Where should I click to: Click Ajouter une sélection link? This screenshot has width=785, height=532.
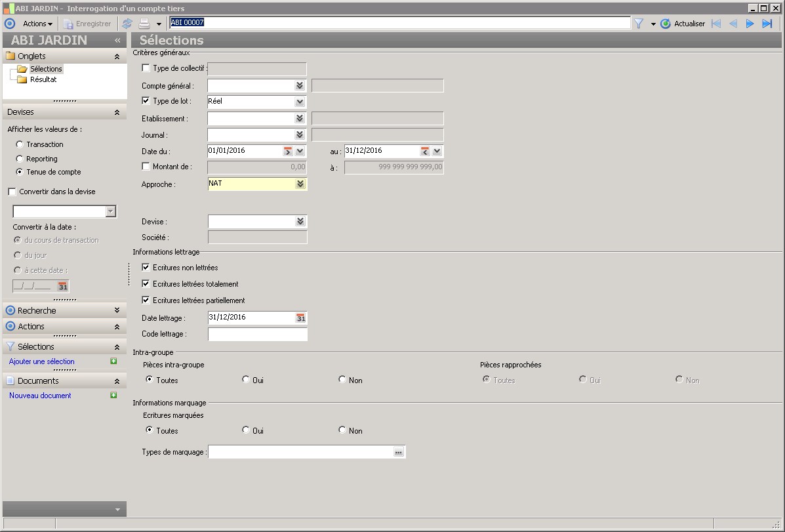[41, 361]
